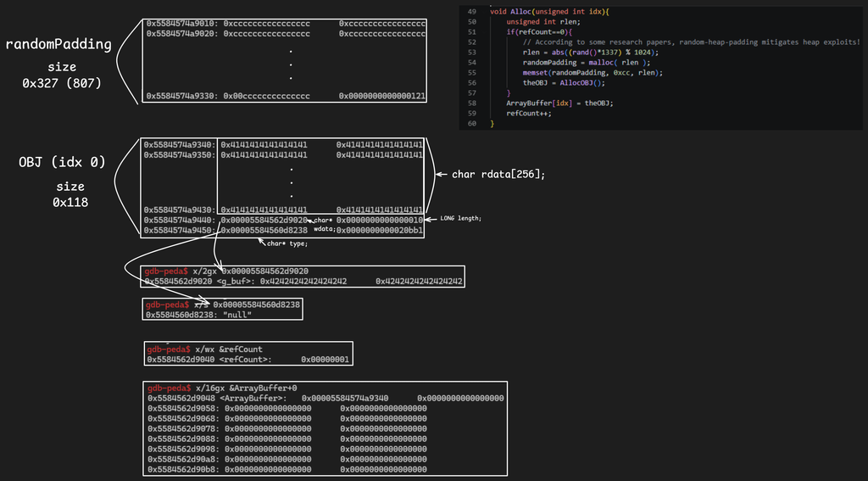Viewport: 868px width, 481px height.
Task: Select heap address 0x5584574a9450
Action: click(181, 230)
